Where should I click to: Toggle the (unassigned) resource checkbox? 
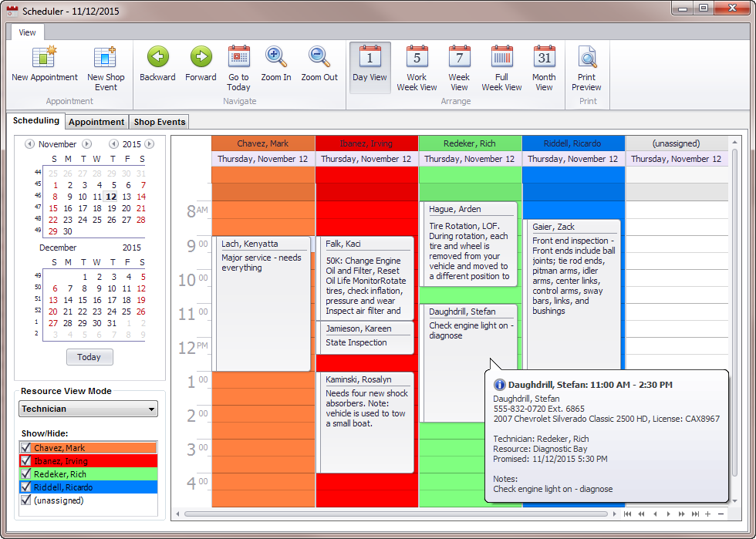click(25, 500)
